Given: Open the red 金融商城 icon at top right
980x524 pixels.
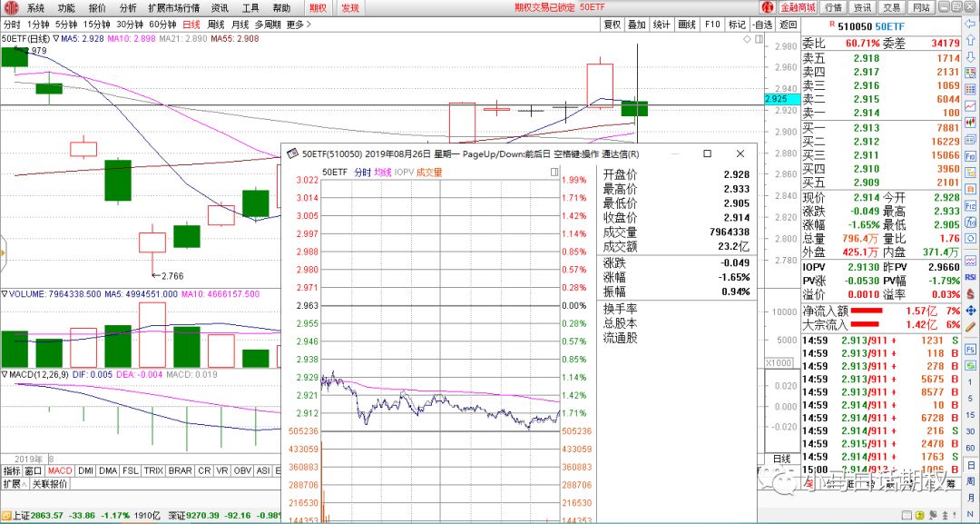Looking at the screenshot, I should click(796, 7).
